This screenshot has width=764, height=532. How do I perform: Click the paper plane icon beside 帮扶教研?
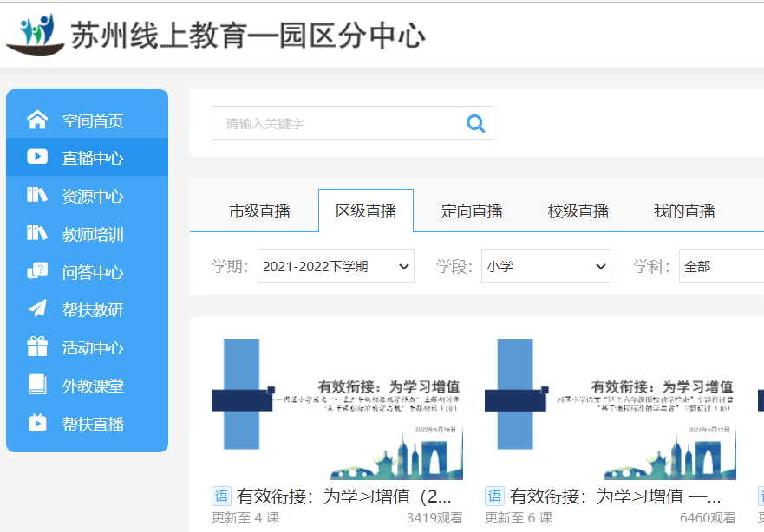tap(36, 307)
